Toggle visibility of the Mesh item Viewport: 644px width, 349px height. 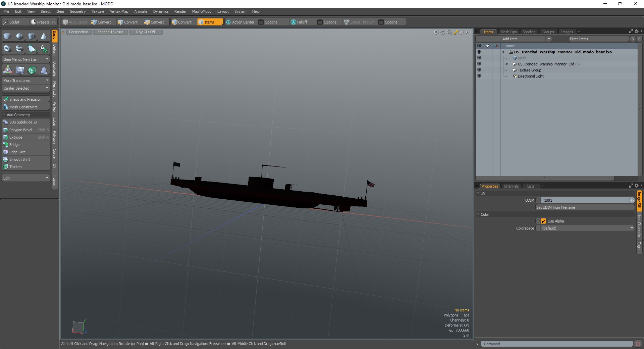(x=479, y=58)
